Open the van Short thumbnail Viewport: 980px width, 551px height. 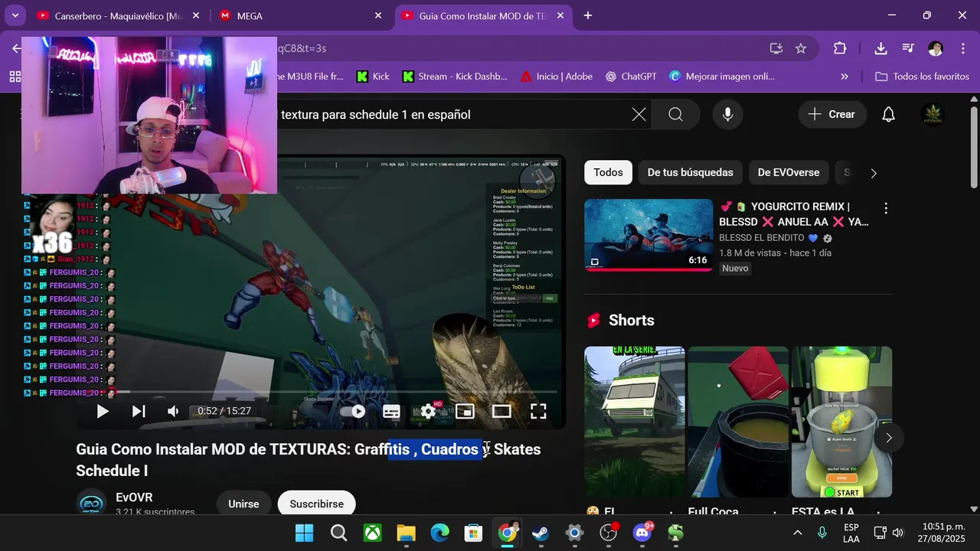[634, 422]
